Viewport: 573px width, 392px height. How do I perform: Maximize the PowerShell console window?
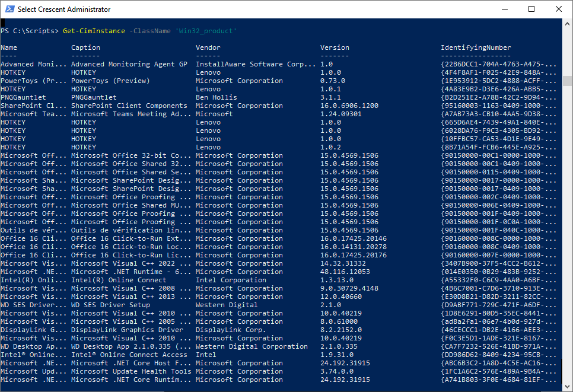pos(531,9)
